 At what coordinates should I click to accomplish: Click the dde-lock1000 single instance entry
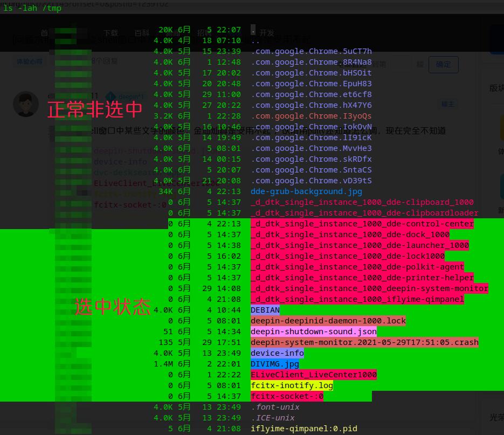348,256
